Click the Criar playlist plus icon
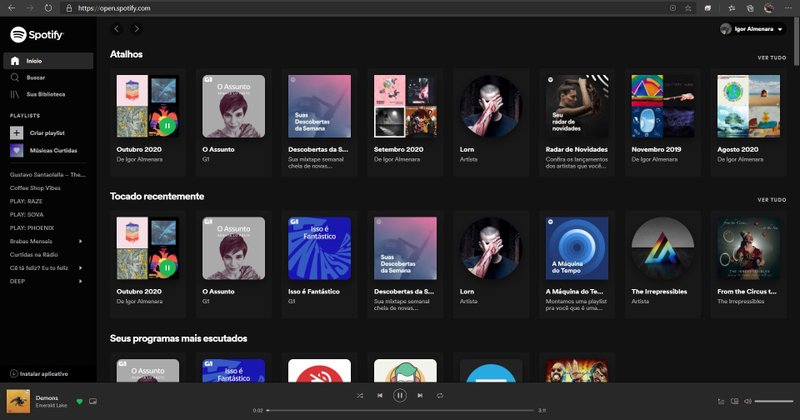The width and height of the screenshot is (800, 420). (16, 133)
